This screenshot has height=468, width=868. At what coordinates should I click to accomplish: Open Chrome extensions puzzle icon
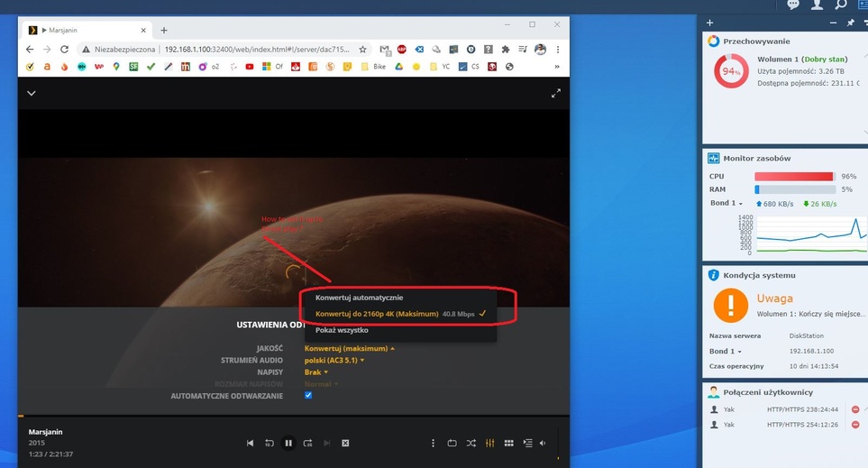pyautogui.click(x=506, y=50)
